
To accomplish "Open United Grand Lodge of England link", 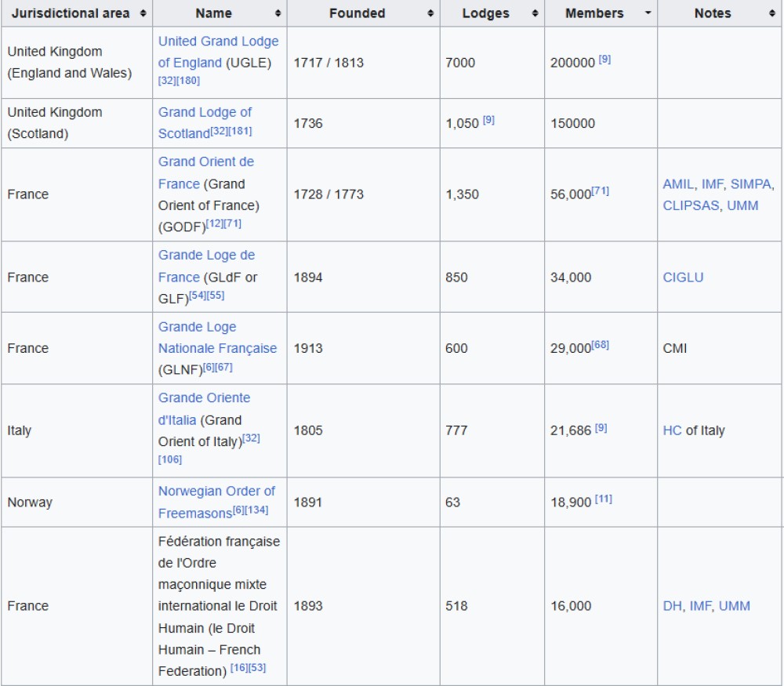I will tap(218, 52).
